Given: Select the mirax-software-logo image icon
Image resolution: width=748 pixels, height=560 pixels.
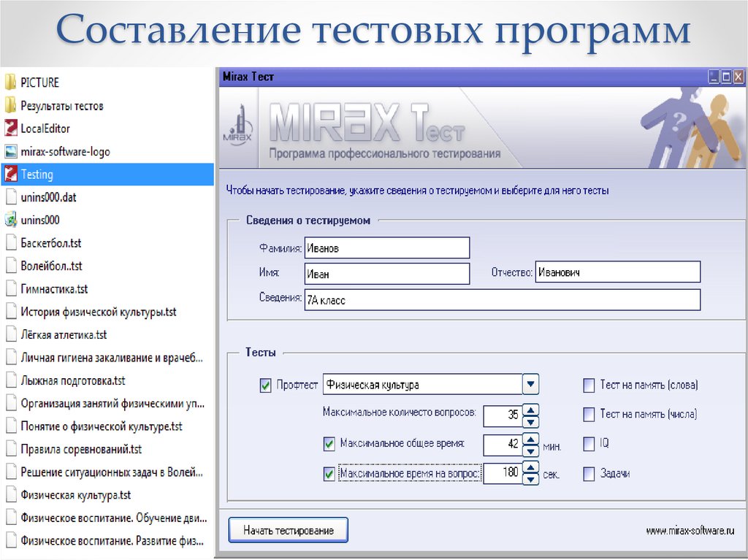Looking at the screenshot, I should point(10,151).
